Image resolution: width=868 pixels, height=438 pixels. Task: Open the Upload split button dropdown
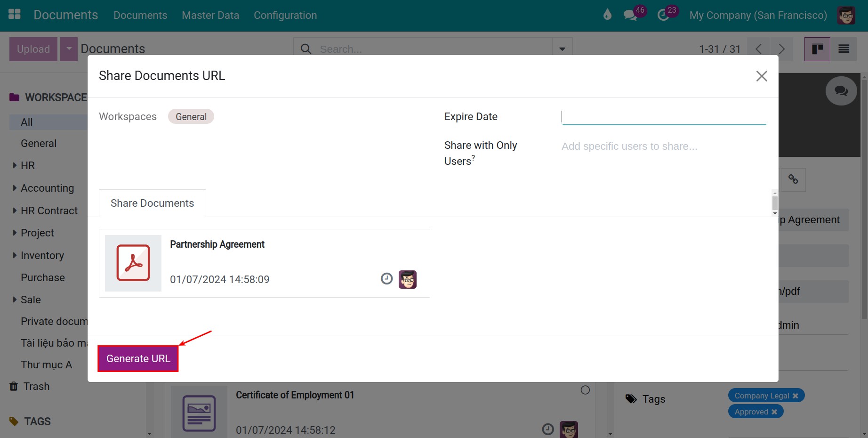pos(69,49)
